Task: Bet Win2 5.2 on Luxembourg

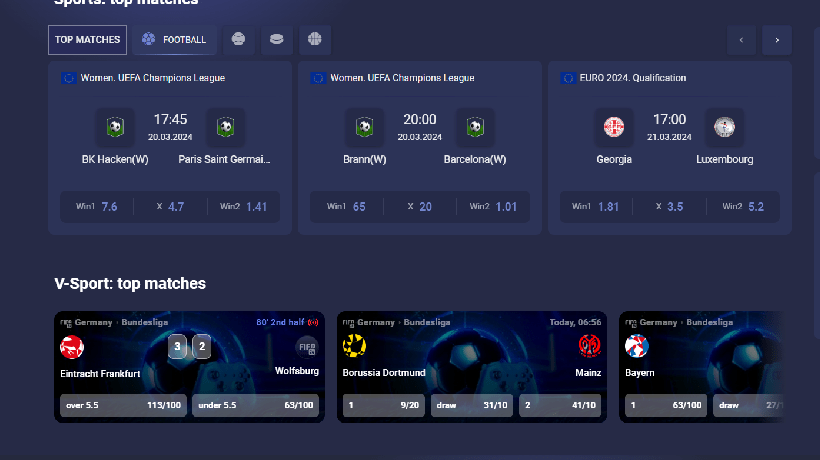Action: (x=743, y=207)
